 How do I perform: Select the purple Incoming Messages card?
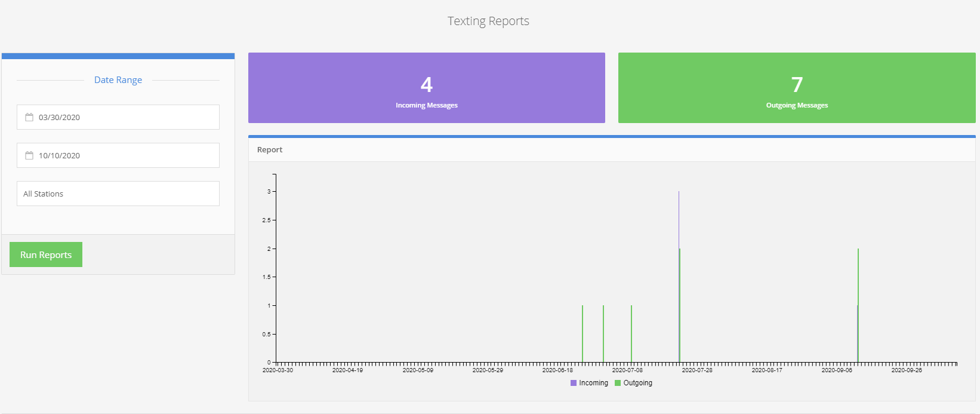click(426, 88)
